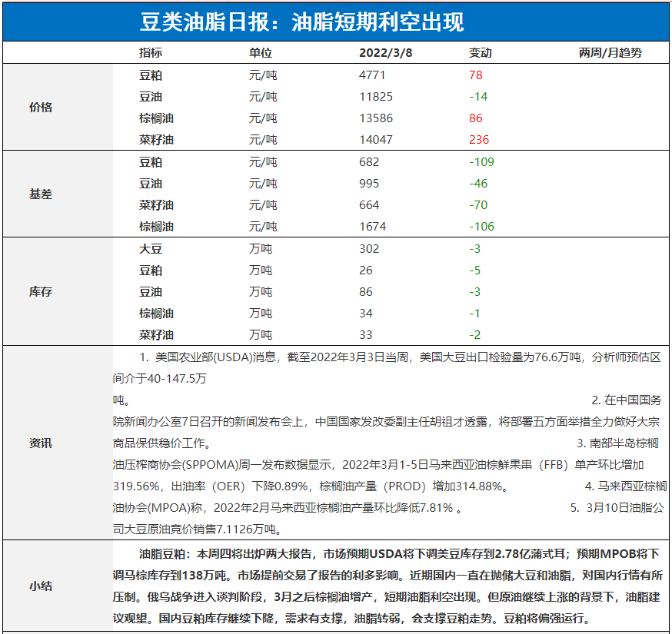Click the 菜籽油 inventory value 33
Viewport: 672px width, 634px height.
tap(365, 334)
